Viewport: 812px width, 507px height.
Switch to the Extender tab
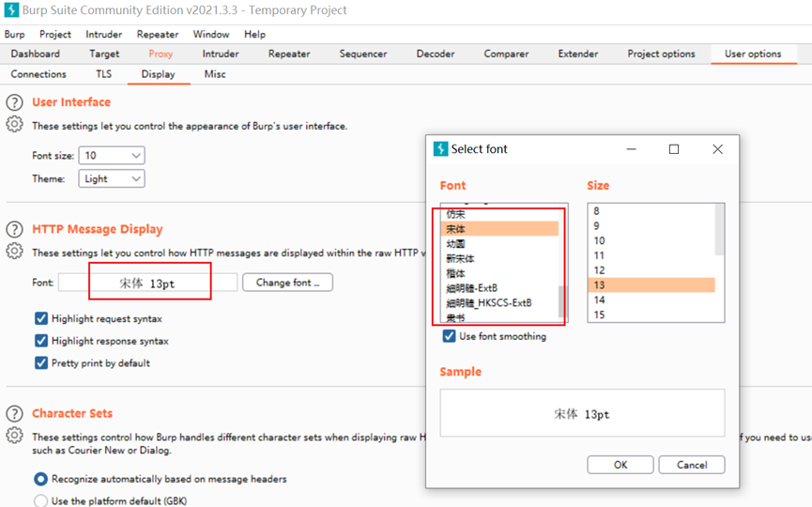tap(578, 54)
